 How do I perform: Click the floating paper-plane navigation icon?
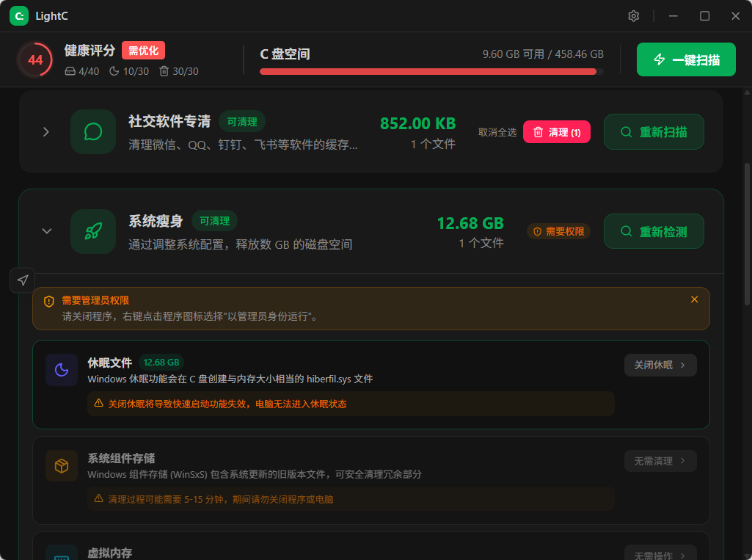23,280
